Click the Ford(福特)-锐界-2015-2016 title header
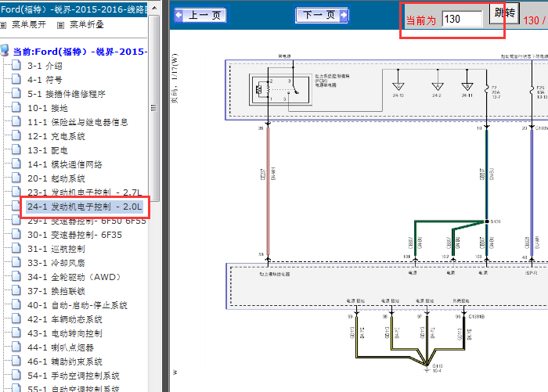Viewport: 548px width, 392px height. pyautogui.click(x=74, y=9)
